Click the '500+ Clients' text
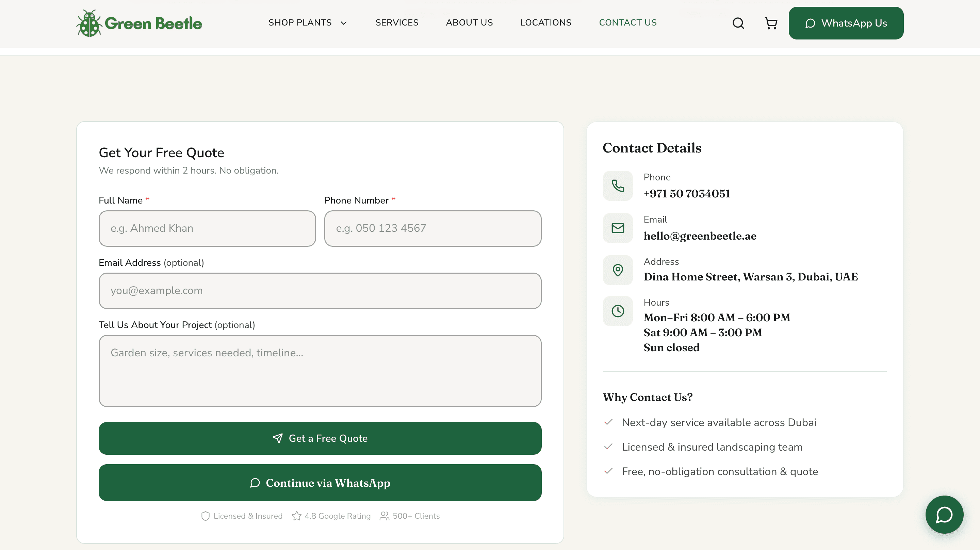 point(416,516)
